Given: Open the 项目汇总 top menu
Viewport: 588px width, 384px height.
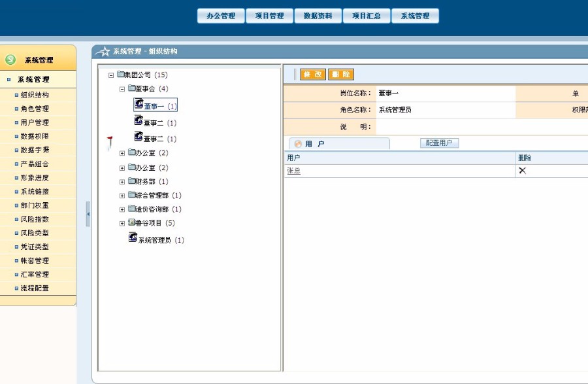Looking at the screenshot, I should click(367, 16).
